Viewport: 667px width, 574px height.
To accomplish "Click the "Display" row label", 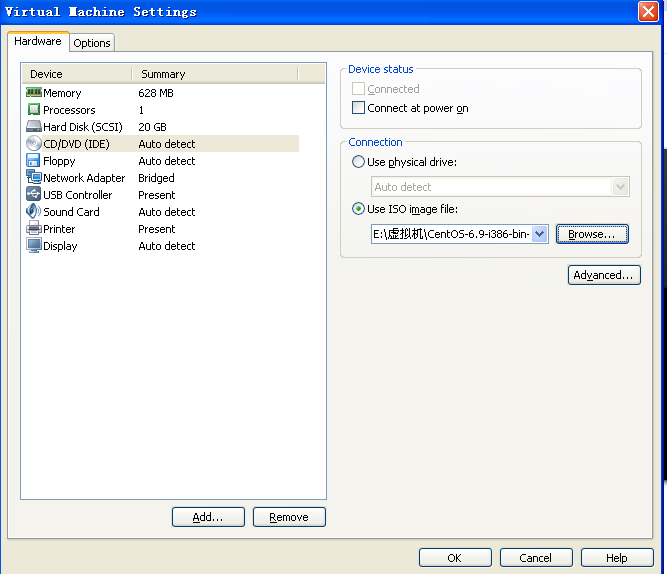I will (60, 246).
